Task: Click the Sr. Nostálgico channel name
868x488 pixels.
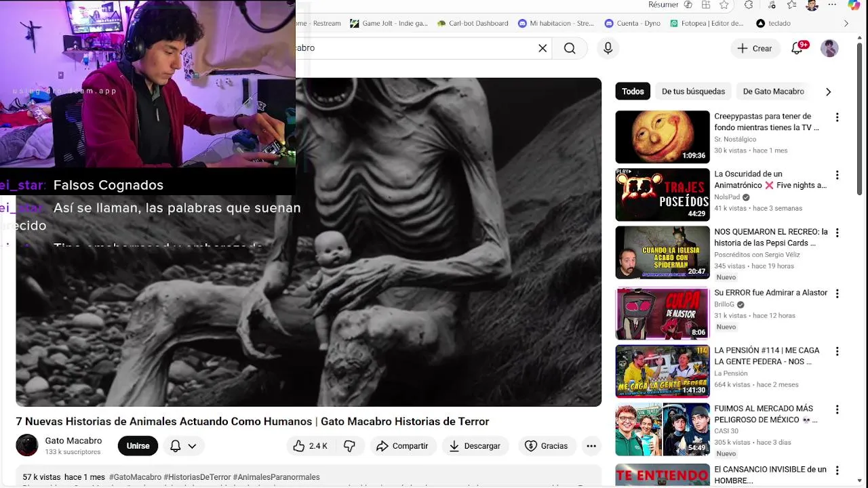Action: pyautogui.click(x=735, y=140)
